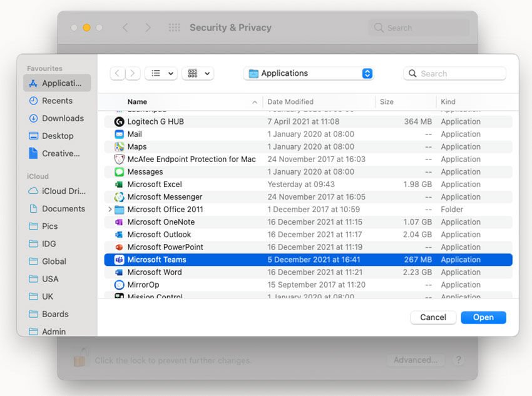Click the Microsoft Teams icon

click(x=119, y=260)
